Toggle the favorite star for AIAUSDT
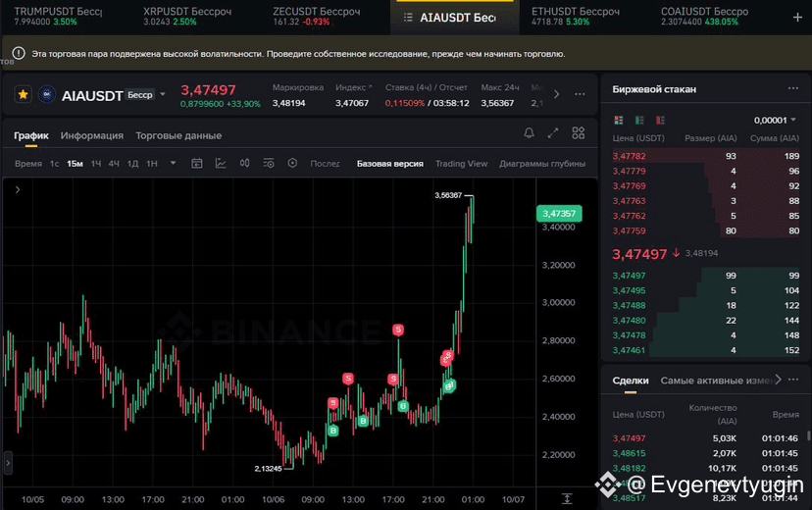Image resolution: width=812 pixels, height=510 pixels. [23, 94]
